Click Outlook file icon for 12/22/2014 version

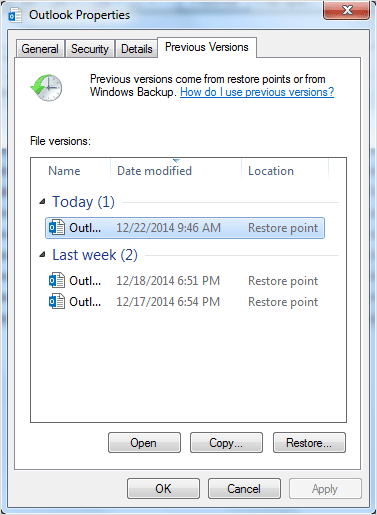57,228
